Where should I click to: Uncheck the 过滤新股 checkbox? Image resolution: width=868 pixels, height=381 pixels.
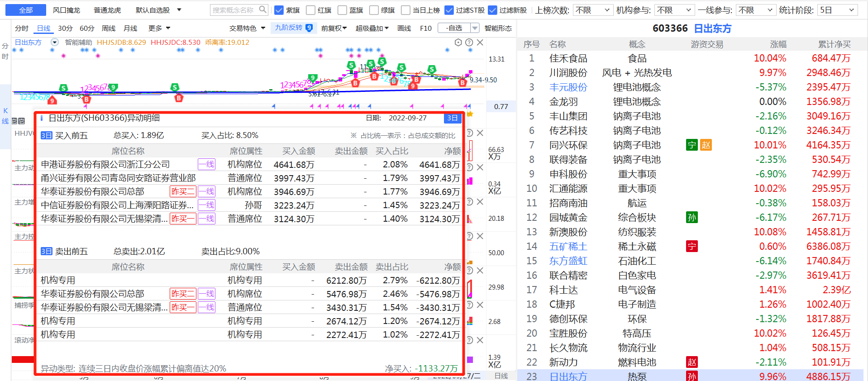pos(492,10)
